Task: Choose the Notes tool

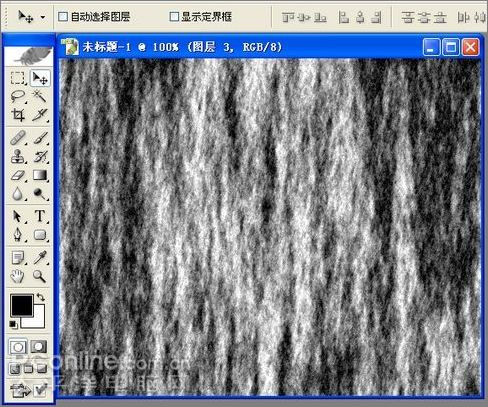Action: click(17, 258)
